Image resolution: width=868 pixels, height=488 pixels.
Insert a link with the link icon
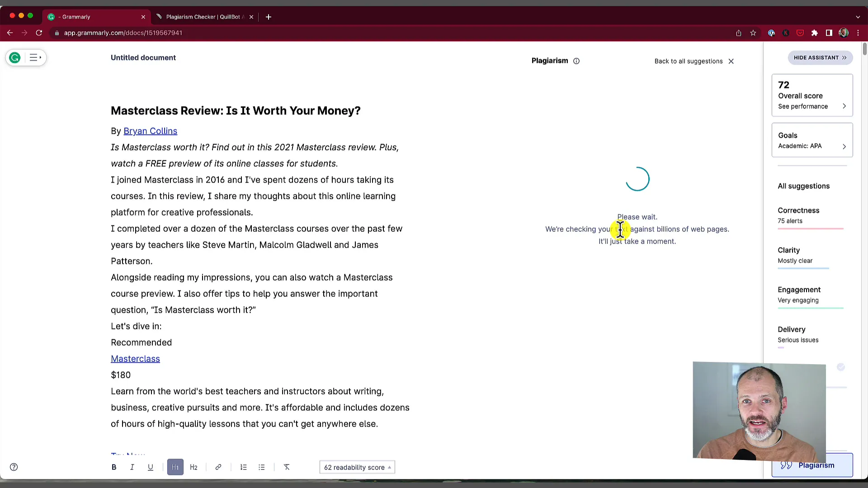pyautogui.click(x=218, y=467)
